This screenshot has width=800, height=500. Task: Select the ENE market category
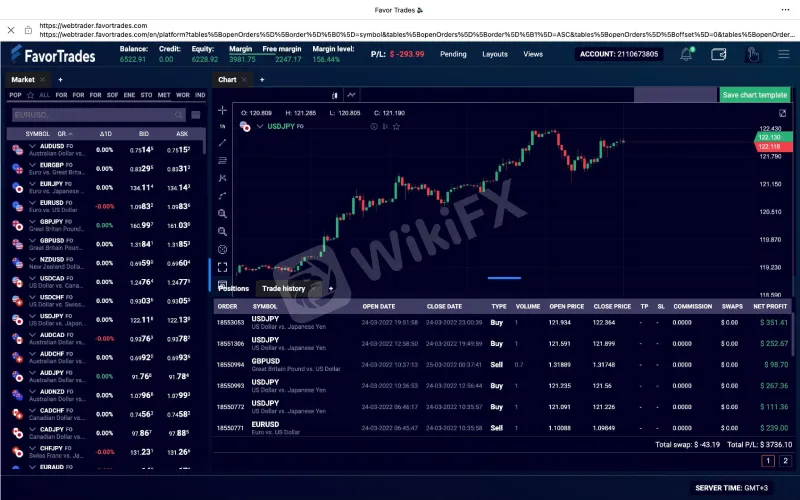(129, 95)
